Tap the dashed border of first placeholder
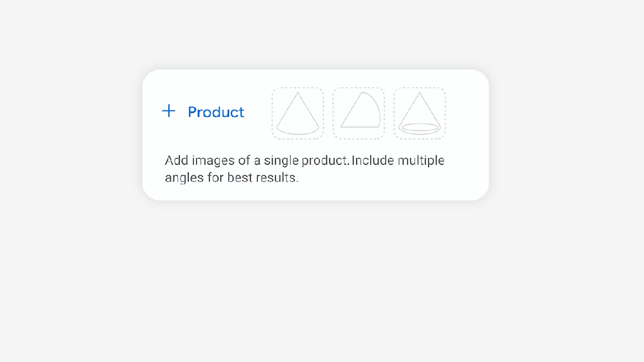Viewport: 644px width, 362px height. point(298,88)
